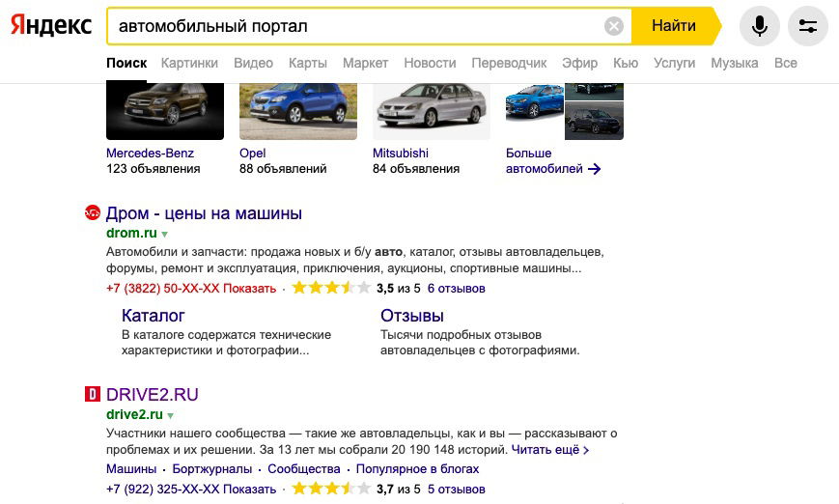This screenshot has height=504, width=839.
Task: Open the Переводчик tab
Action: tap(509, 63)
